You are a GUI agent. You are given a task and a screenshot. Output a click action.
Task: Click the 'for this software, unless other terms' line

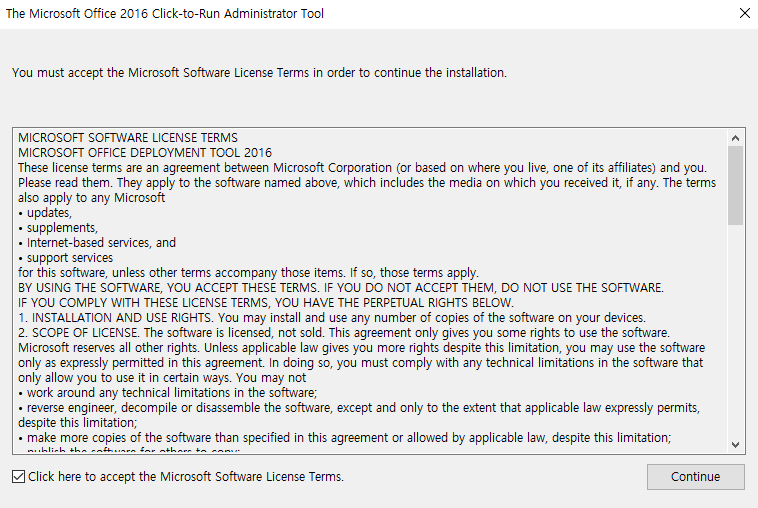pos(248,273)
